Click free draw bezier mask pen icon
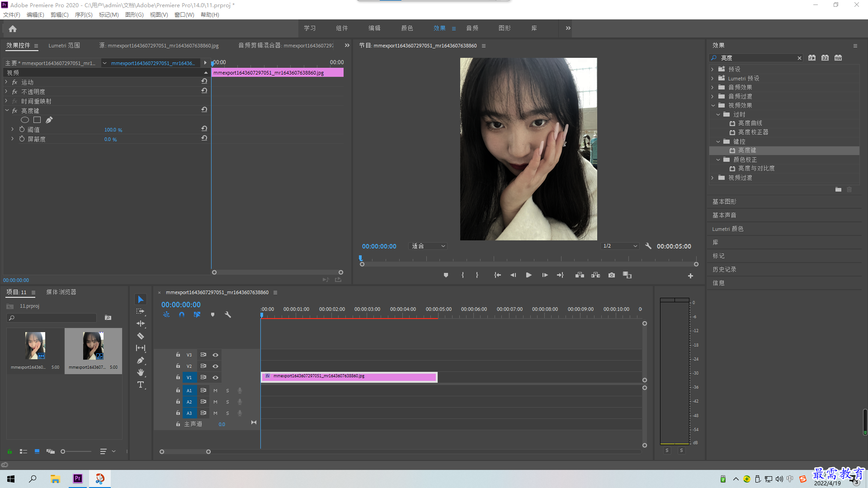Screen dimensions: 868x488 point(49,120)
